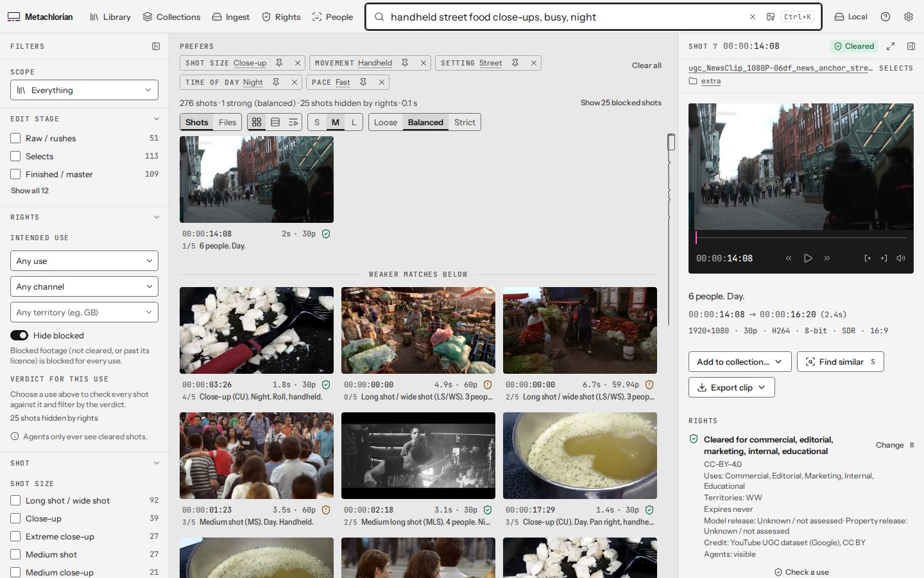Switch to list view layout
This screenshot has height=578, width=924.
275,122
